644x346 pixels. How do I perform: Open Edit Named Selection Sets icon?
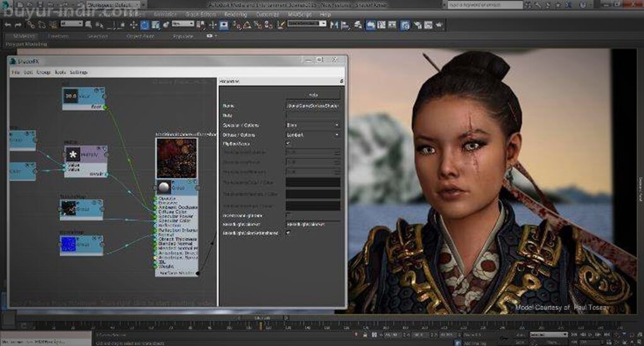point(281,25)
